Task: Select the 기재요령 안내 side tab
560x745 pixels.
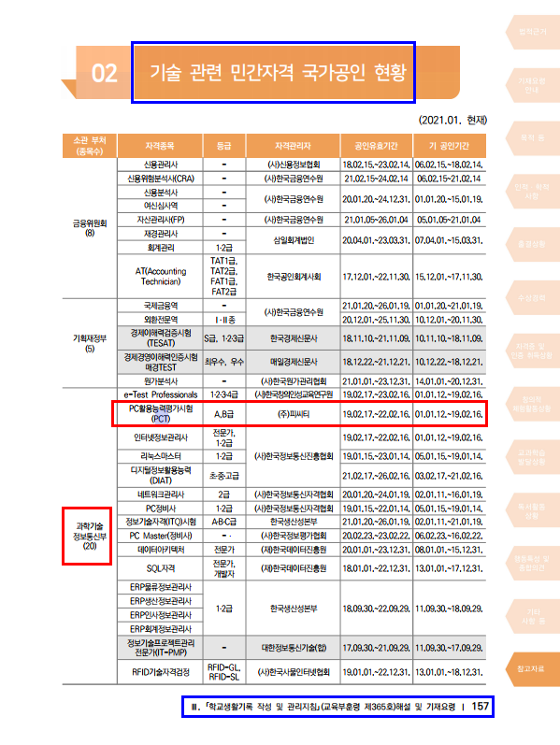Action: point(533,85)
